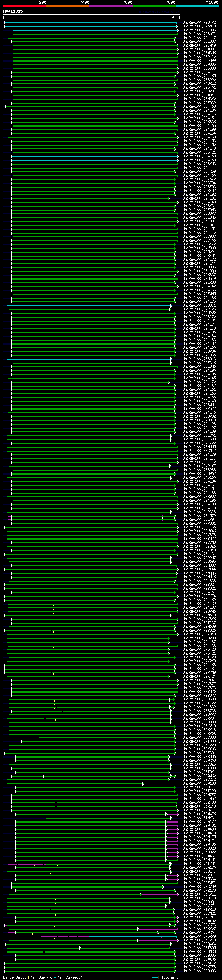222x980 pixels.
Task: Open hit UniRef100_P93270
Action: pos(199,317)
